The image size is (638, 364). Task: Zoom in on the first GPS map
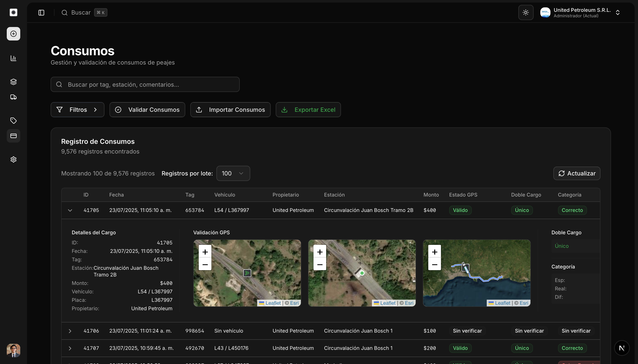point(205,252)
